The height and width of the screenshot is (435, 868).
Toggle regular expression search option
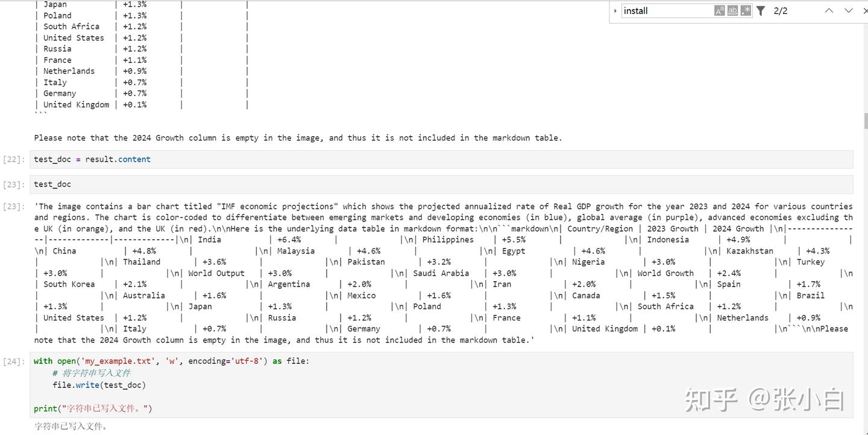746,10
